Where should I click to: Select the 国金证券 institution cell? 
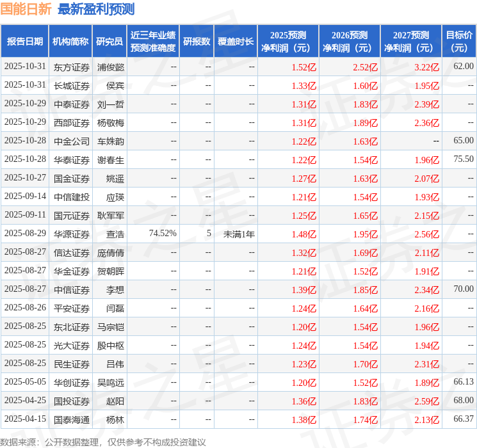(72, 179)
